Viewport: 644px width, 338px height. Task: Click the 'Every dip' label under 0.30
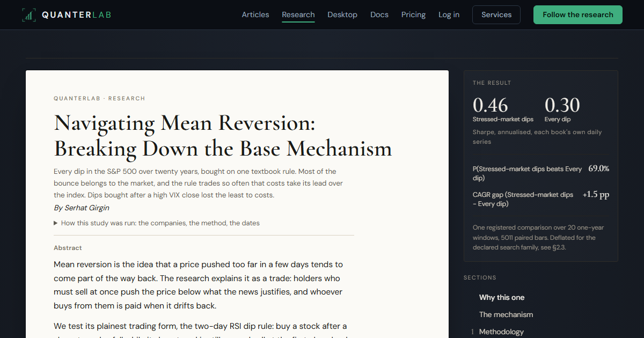pos(558,119)
